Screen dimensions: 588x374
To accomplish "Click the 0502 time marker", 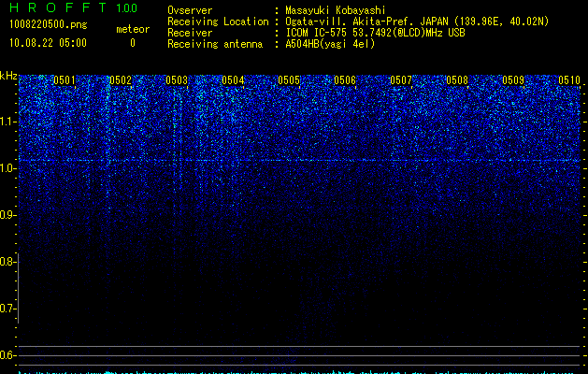I will (121, 80).
